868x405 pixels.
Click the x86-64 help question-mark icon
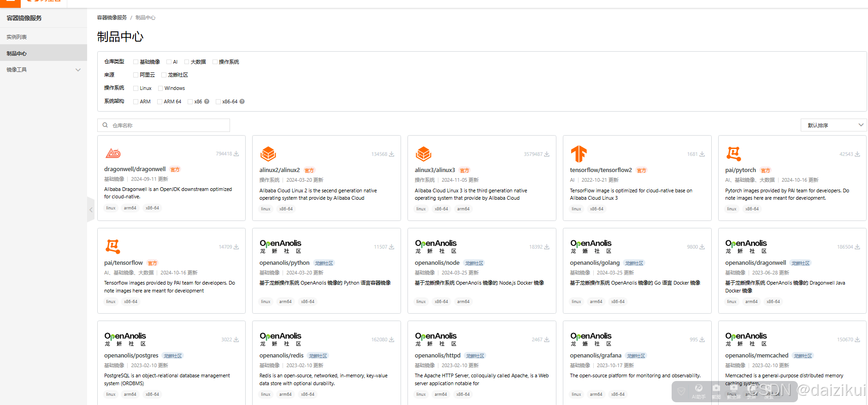242,101
